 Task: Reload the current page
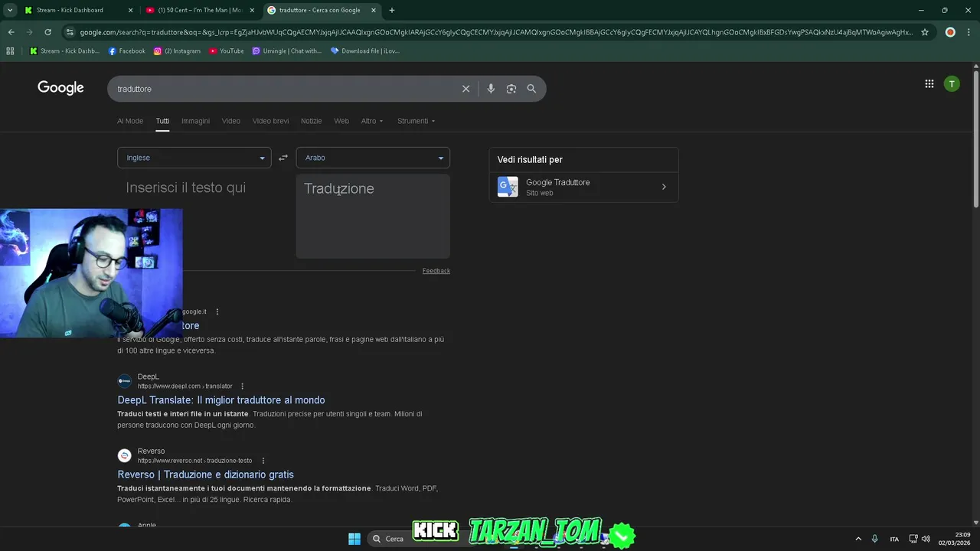[x=47, y=32]
